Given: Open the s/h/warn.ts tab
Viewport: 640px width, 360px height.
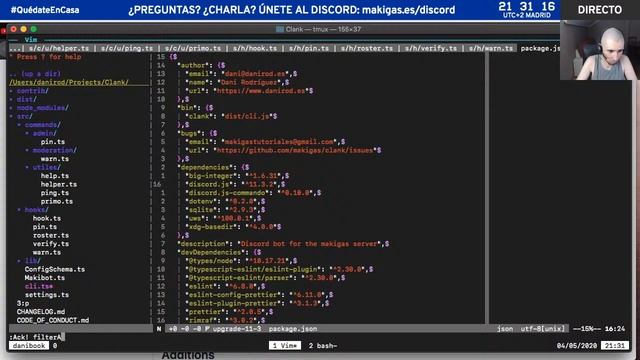Looking at the screenshot, I should click(491, 48).
